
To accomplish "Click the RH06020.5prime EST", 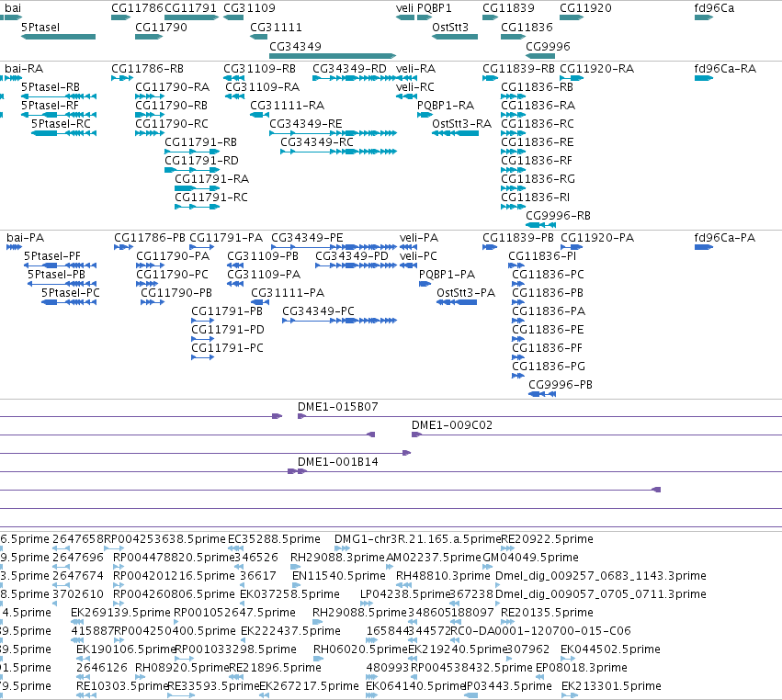I will [318, 659].
